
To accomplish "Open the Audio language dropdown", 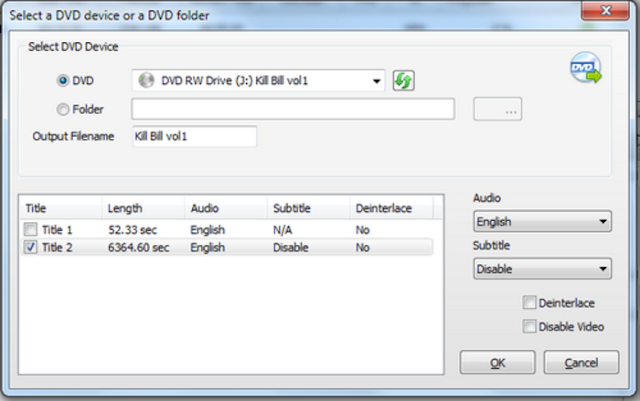I will [x=542, y=222].
